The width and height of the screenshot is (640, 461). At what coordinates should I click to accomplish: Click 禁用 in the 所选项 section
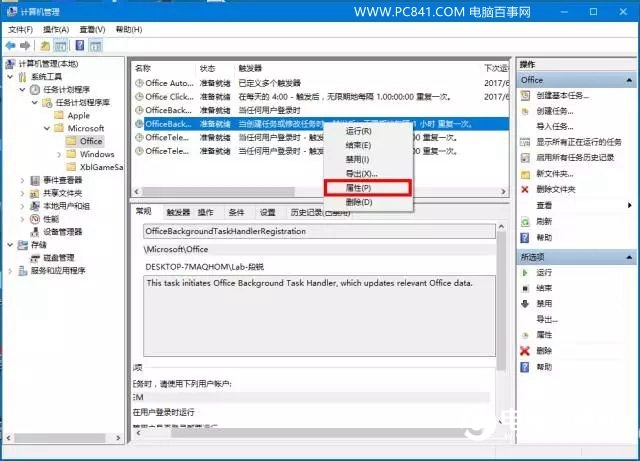pyautogui.click(x=544, y=304)
